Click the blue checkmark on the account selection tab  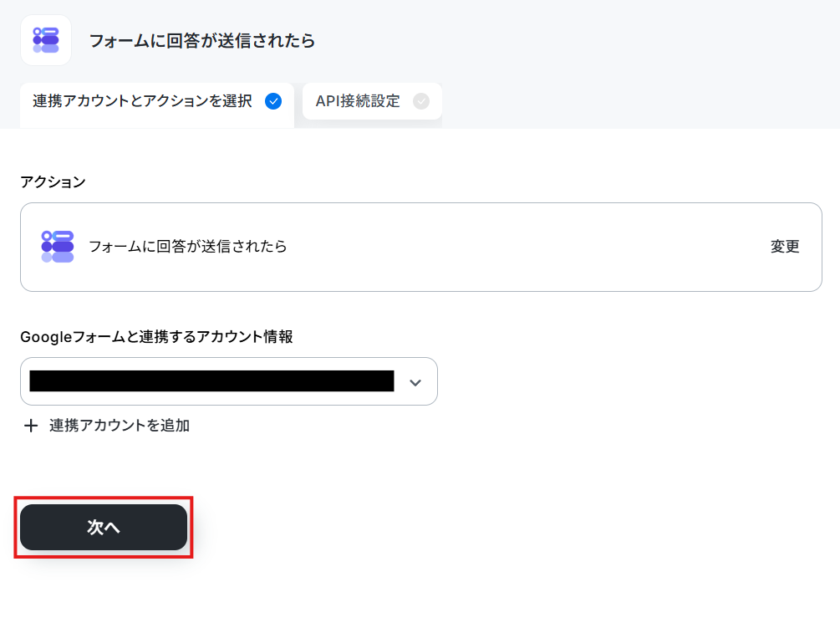point(273,101)
